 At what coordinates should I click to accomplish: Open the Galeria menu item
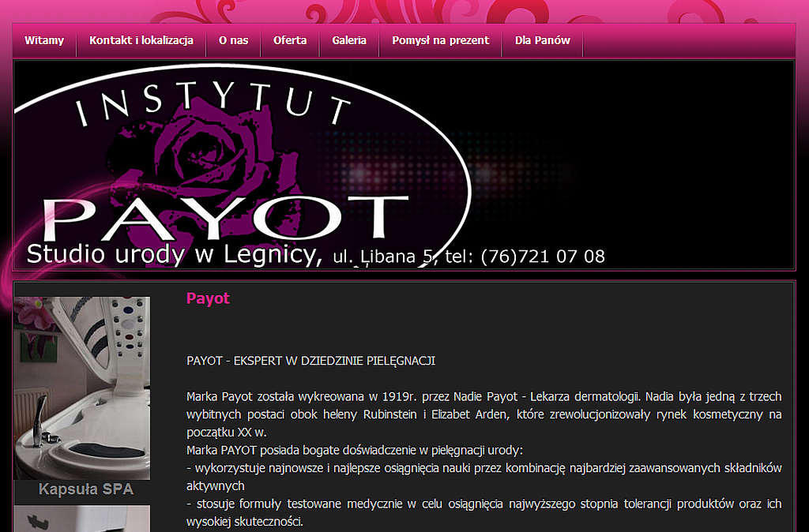(349, 40)
